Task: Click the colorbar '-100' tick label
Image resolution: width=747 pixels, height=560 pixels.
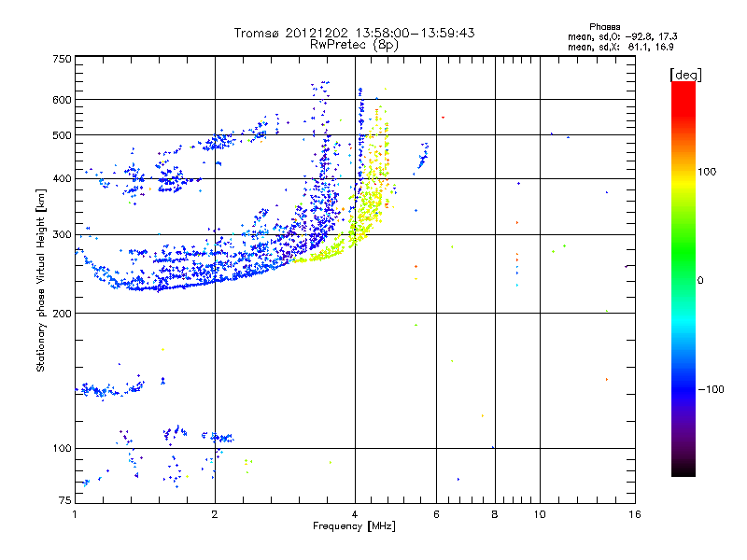Action: pos(711,389)
